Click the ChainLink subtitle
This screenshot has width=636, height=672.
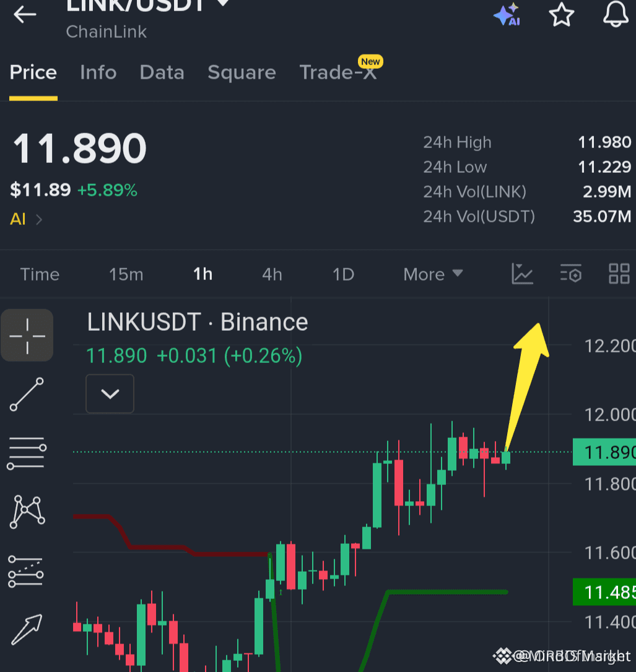[107, 32]
